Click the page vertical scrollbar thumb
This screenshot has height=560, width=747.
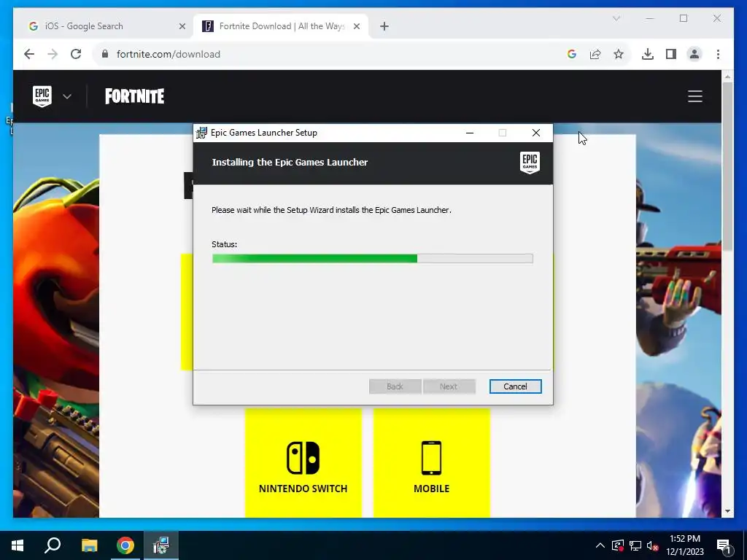click(x=727, y=167)
